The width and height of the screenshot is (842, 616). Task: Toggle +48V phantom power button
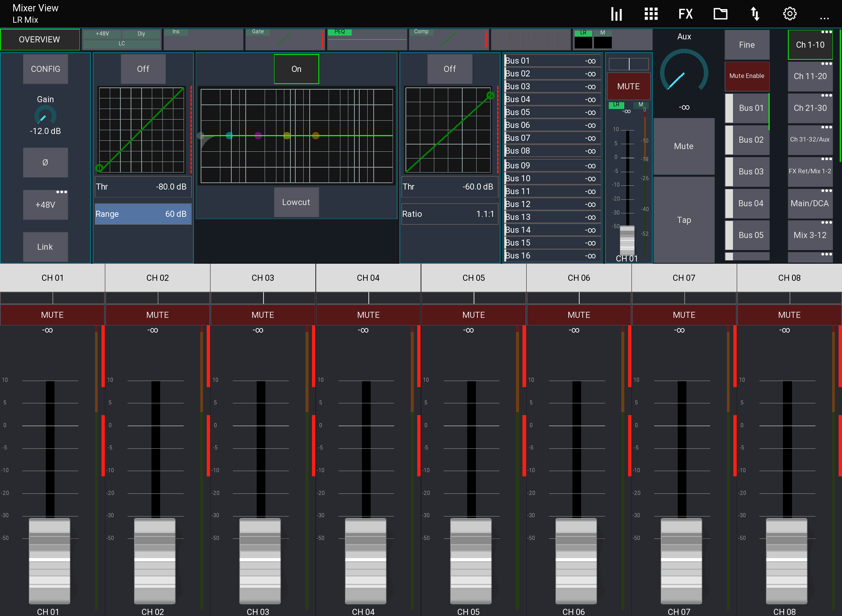45,205
